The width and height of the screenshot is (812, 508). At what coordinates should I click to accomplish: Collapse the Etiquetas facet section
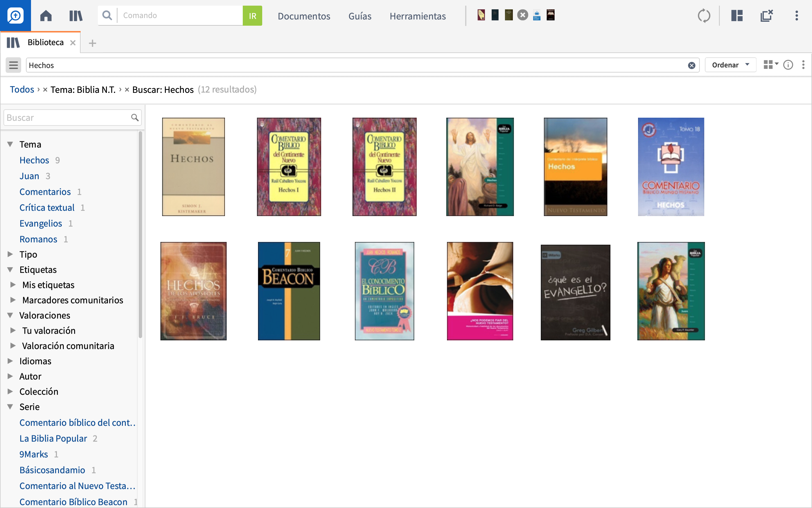coord(10,270)
